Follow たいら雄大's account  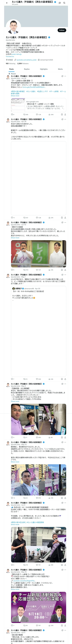pyautogui.click(x=62, y=30)
